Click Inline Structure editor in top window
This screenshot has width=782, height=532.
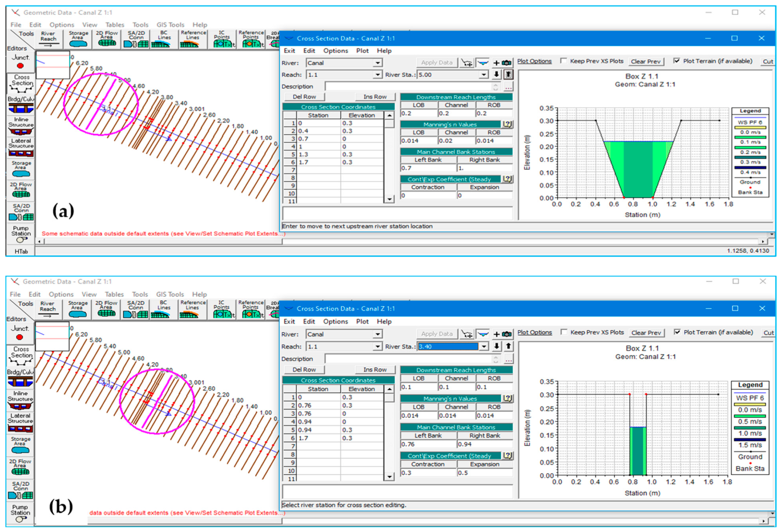[21, 126]
